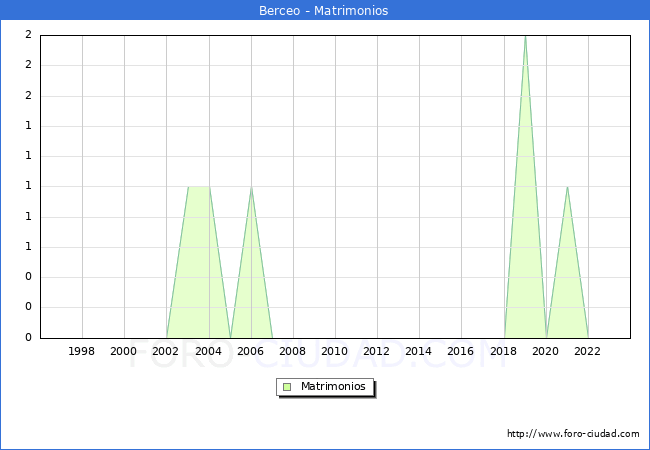
Task: Click the 2016 x-axis label
Action: [461, 351]
